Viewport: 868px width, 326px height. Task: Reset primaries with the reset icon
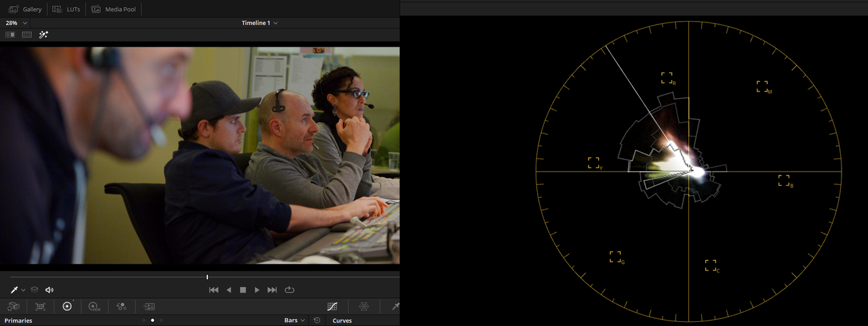(317, 321)
